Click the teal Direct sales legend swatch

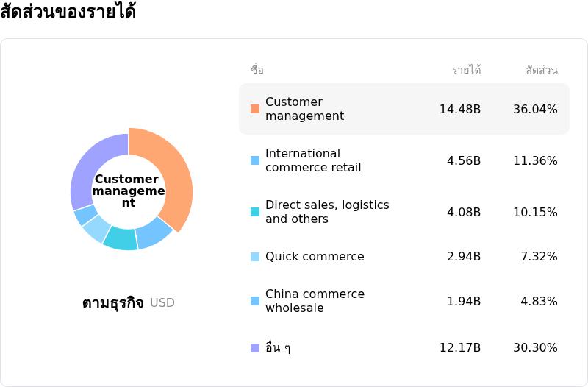(255, 212)
